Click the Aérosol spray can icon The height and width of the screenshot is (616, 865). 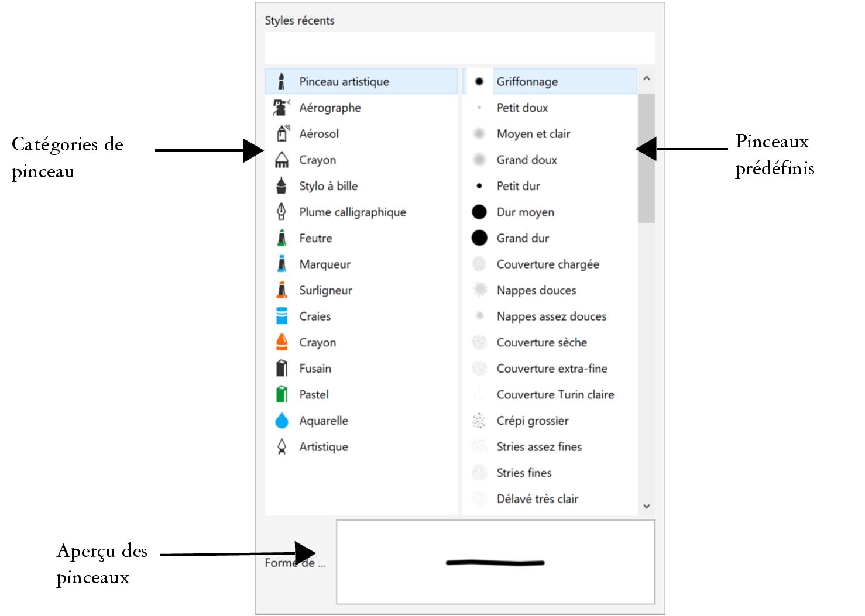point(282,133)
